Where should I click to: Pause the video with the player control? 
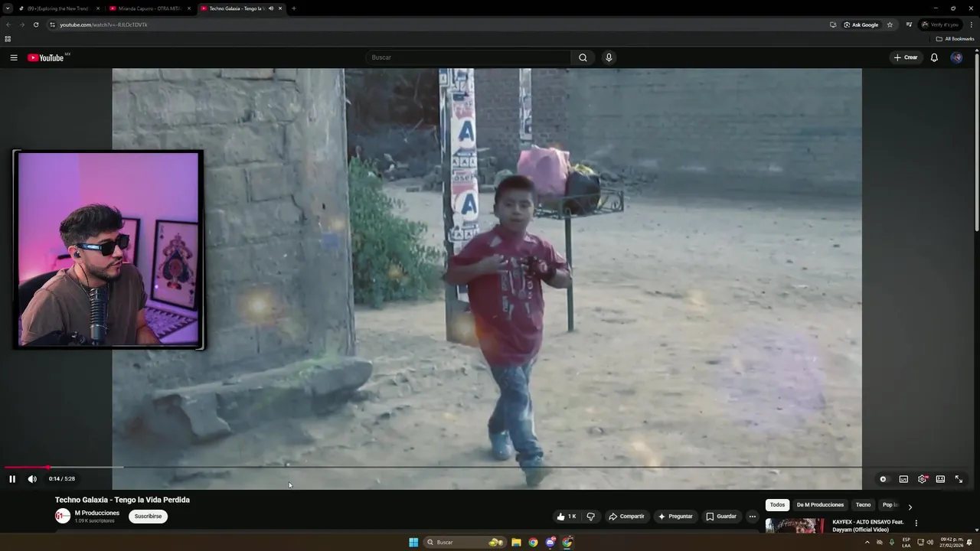click(12, 479)
